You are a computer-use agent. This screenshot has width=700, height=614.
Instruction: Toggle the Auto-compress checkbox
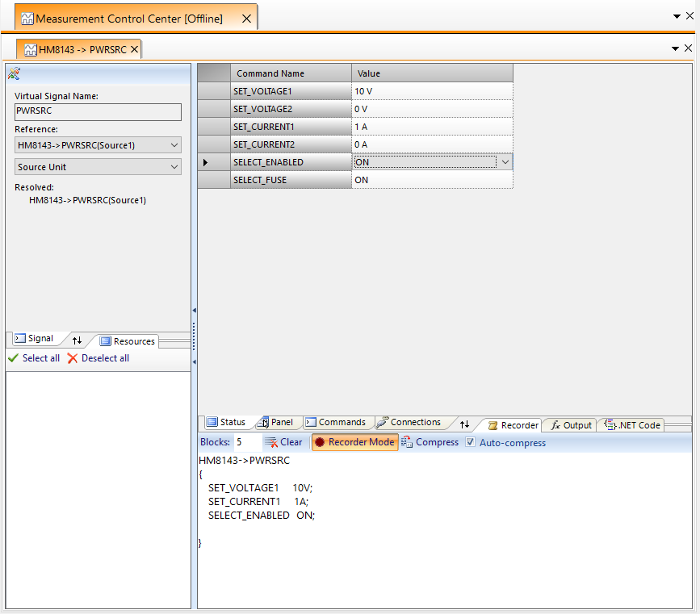point(470,442)
